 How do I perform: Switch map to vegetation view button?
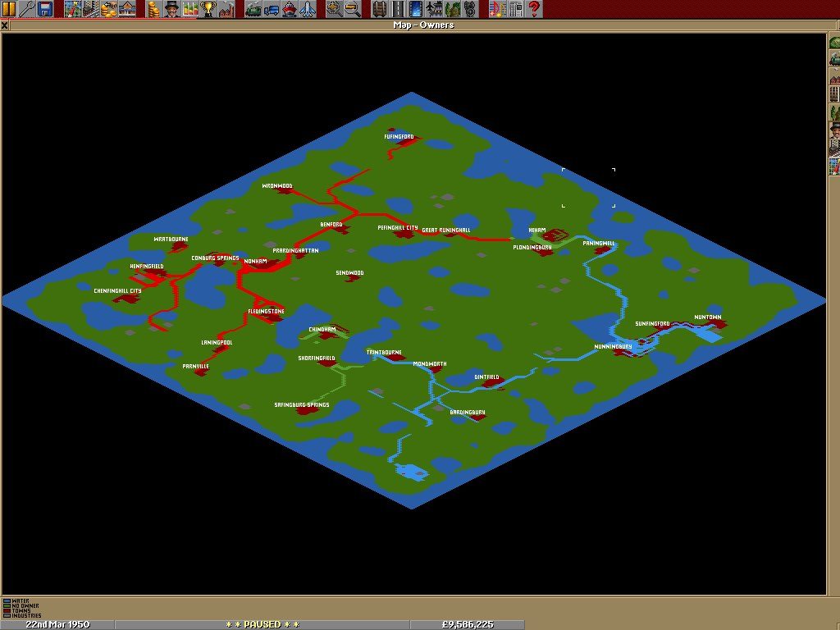pos(834,112)
